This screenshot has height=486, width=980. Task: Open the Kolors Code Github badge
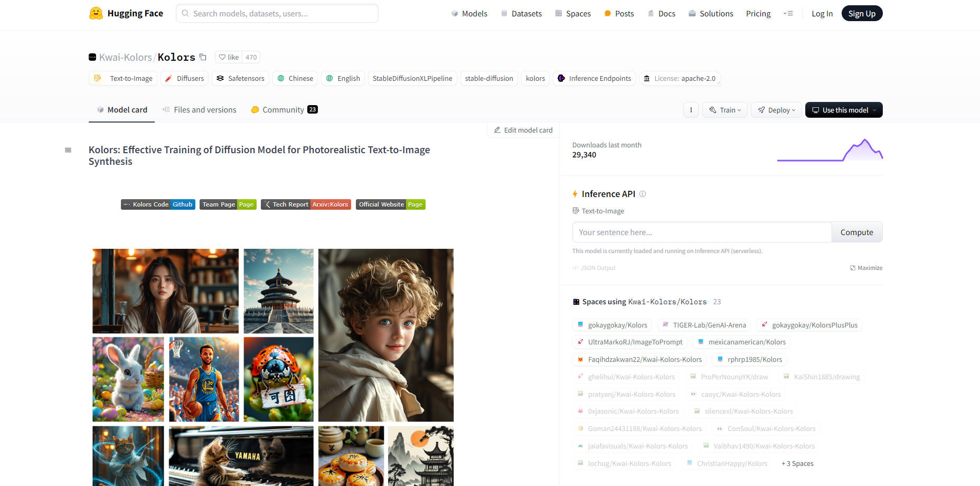158,204
